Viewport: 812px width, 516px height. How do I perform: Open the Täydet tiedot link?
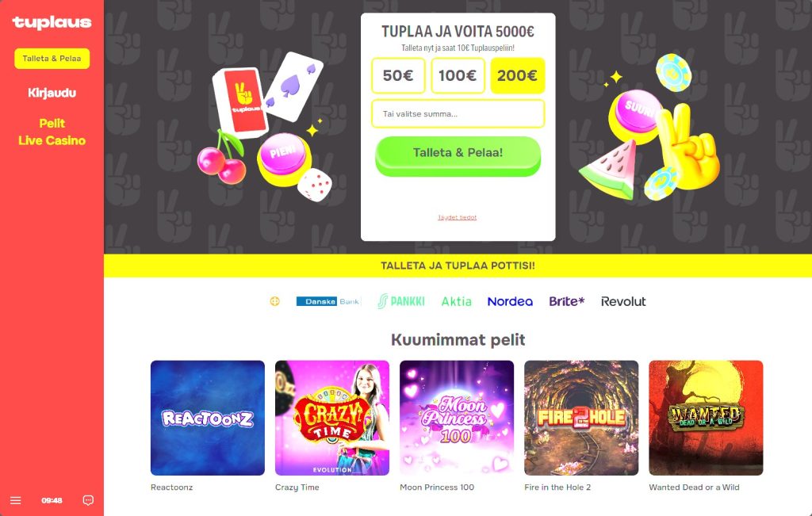point(458,217)
